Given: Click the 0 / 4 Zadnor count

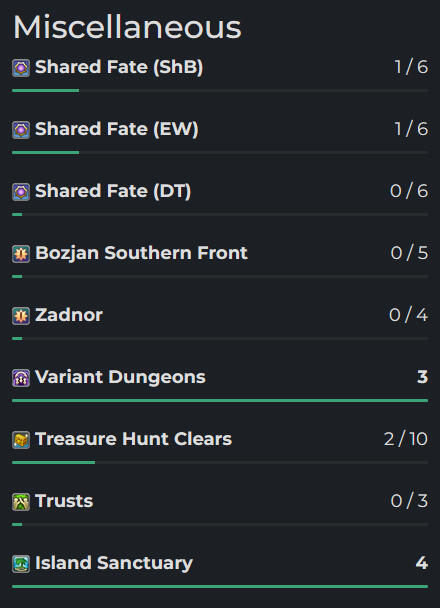Looking at the screenshot, I should [x=409, y=315].
